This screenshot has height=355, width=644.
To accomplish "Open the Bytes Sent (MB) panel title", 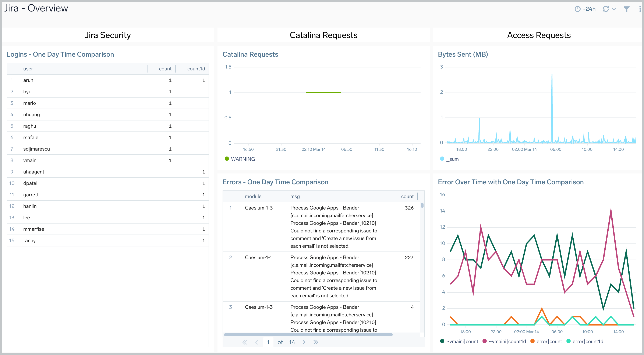I will [x=463, y=54].
